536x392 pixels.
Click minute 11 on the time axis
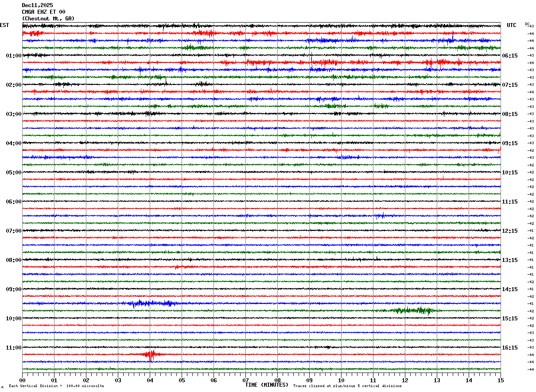pyautogui.click(x=373, y=380)
